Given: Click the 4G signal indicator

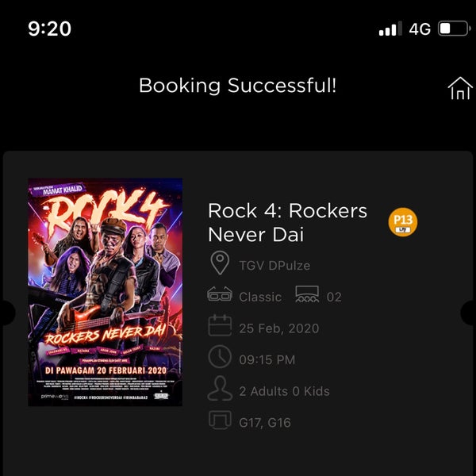Looking at the screenshot, I should [x=420, y=29].
